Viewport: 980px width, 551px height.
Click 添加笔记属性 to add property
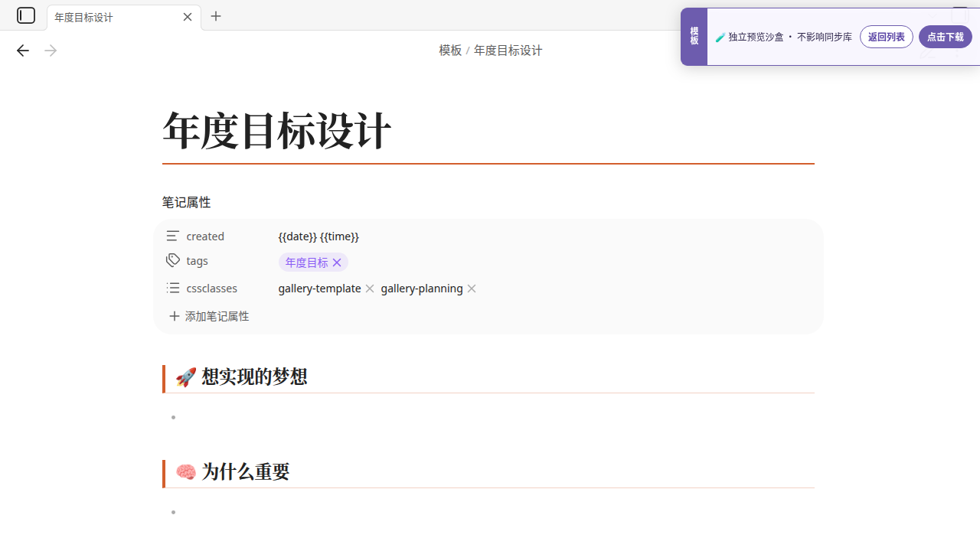(209, 316)
